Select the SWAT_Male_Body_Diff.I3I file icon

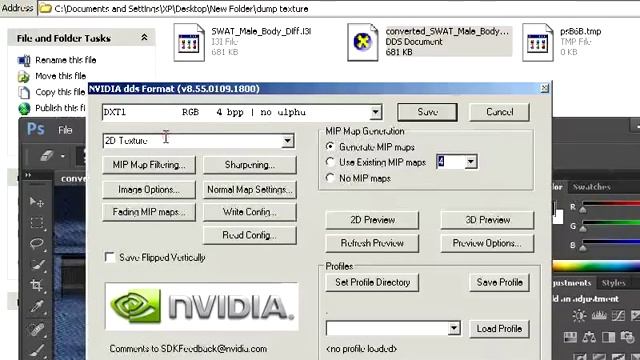[189, 42]
